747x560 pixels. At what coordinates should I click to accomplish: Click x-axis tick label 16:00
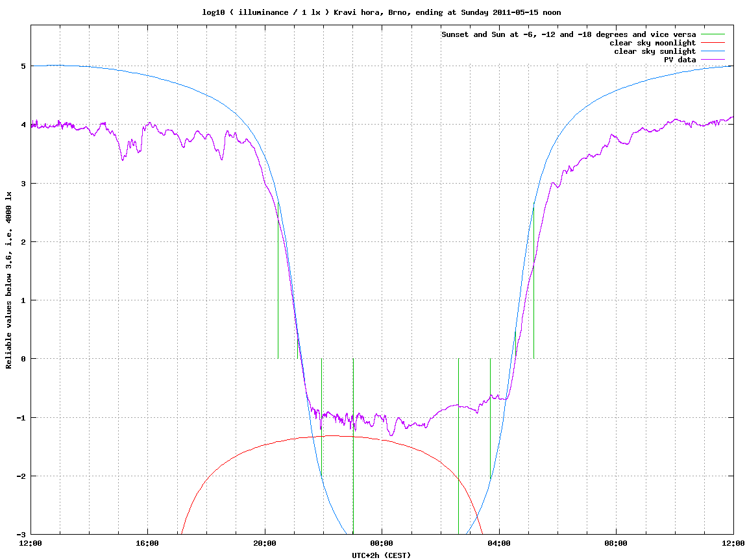tap(148, 543)
